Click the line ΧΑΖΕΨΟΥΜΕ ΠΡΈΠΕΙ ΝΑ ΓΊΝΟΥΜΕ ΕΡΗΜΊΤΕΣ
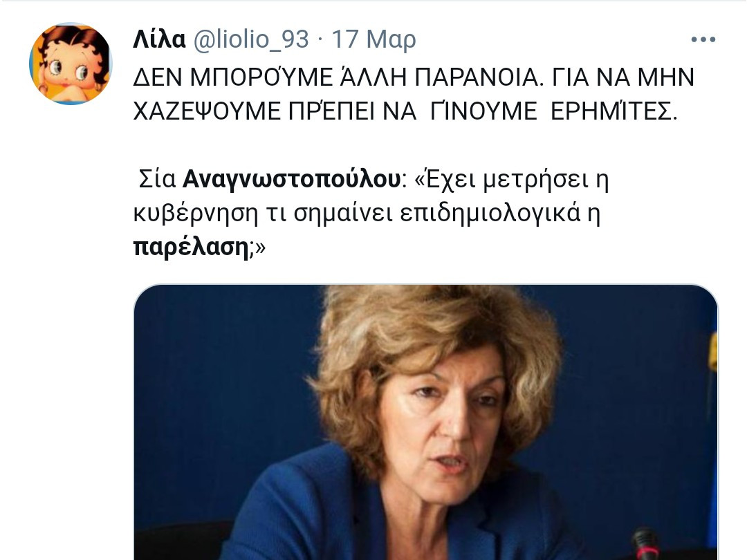 click(x=405, y=112)
